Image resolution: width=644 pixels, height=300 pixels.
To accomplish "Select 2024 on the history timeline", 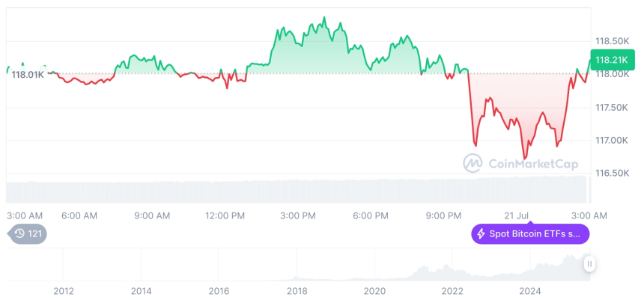I will [530, 290].
